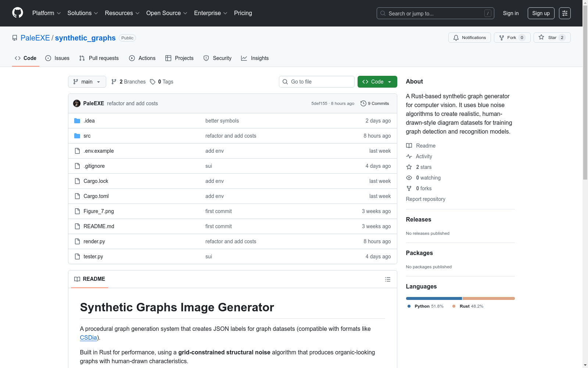The image size is (588, 368).
Task: Click the eye icon beside 0 watching
Action: tap(409, 178)
